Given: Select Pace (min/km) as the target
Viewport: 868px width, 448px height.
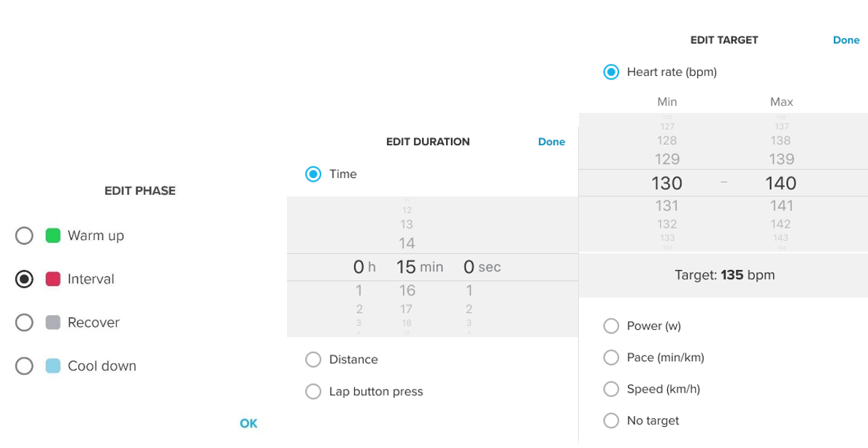Looking at the screenshot, I should click(611, 357).
